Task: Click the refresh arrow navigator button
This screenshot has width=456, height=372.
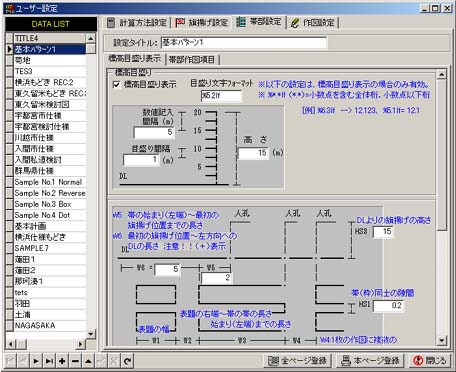Action: pyautogui.click(x=127, y=361)
